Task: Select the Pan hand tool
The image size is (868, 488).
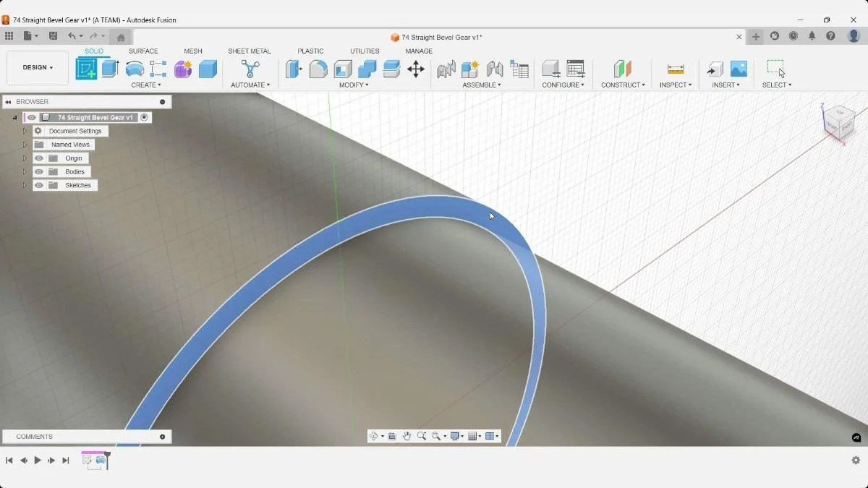Action: (x=407, y=436)
